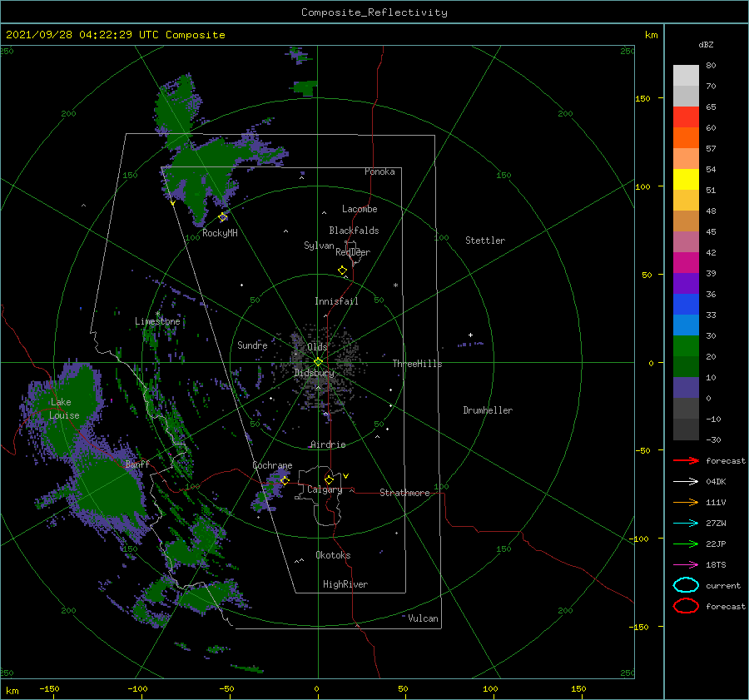
Task: Click the yellow diamond marker near Cochrane
Action: click(x=285, y=480)
